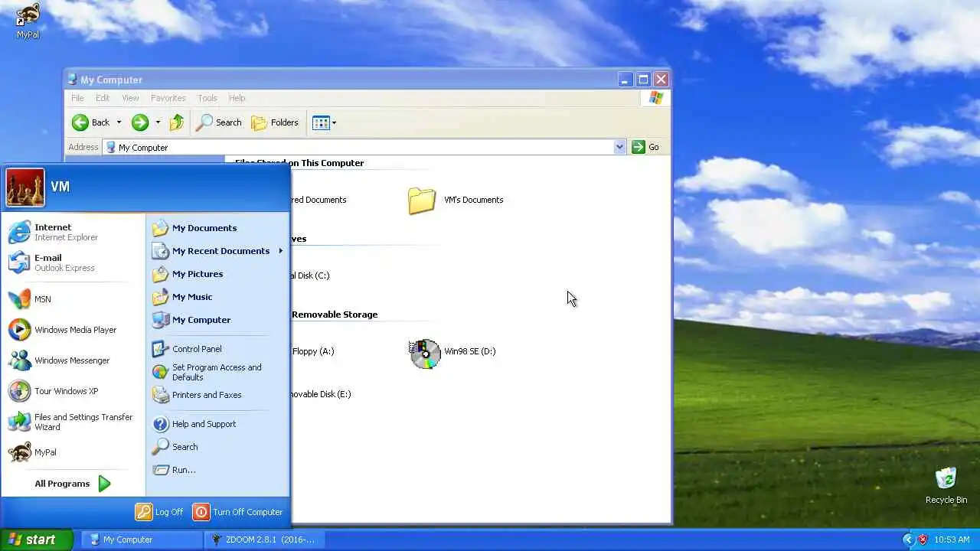Open the Views dropdown button

coord(325,122)
